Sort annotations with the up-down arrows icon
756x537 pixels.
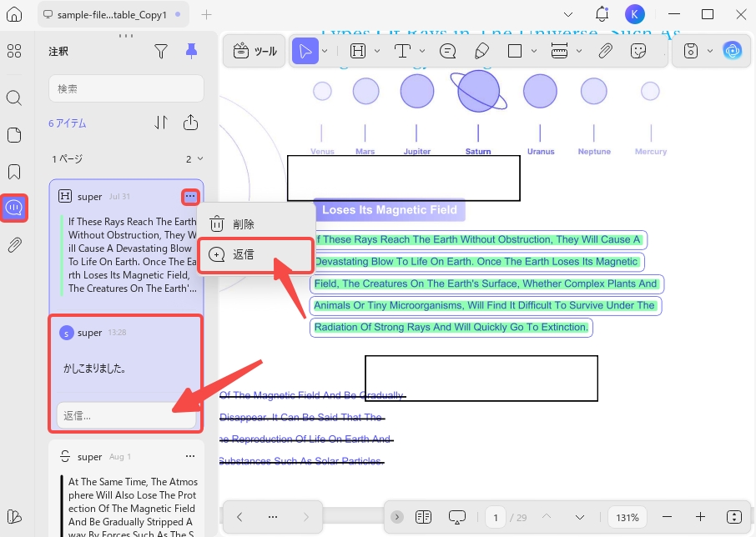point(161,123)
